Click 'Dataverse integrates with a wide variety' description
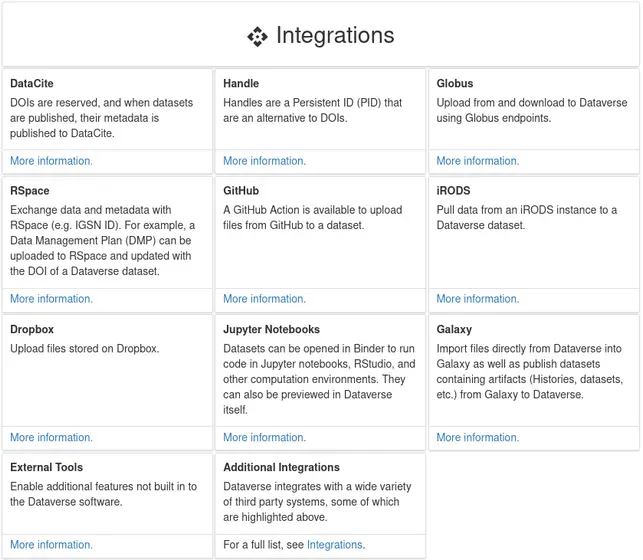The width and height of the screenshot is (643, 560). tap(317, 502)
